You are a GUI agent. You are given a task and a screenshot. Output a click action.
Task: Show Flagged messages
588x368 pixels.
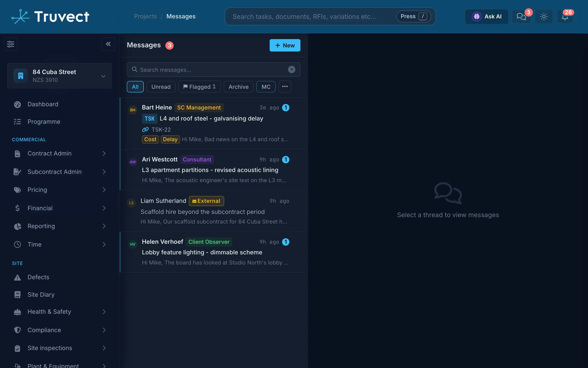coord(199,87)
